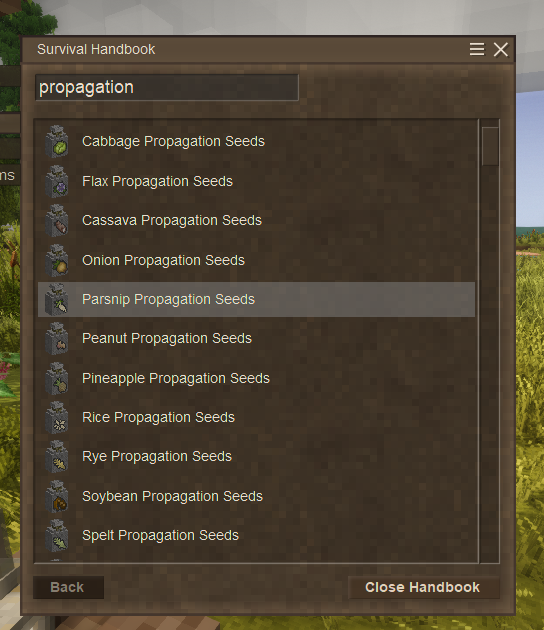544x630 pixels.
Task: Open the handbook hamburger menu
Action: pos(477,49)
